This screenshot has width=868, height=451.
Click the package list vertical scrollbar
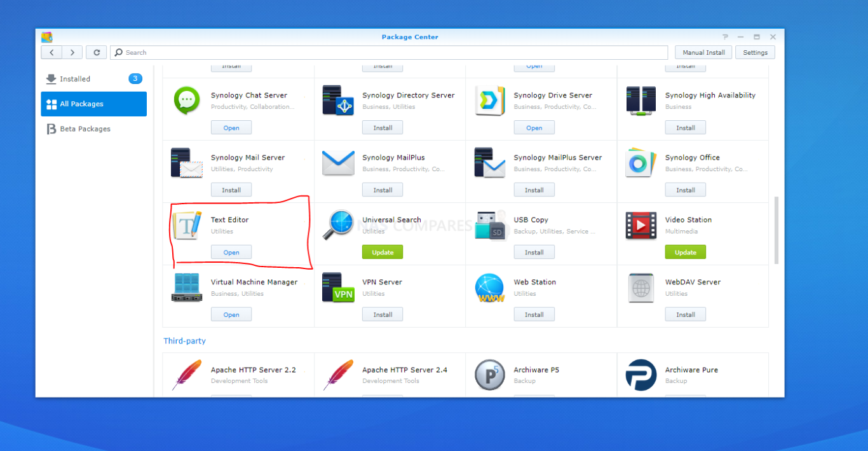click(776, 230)
